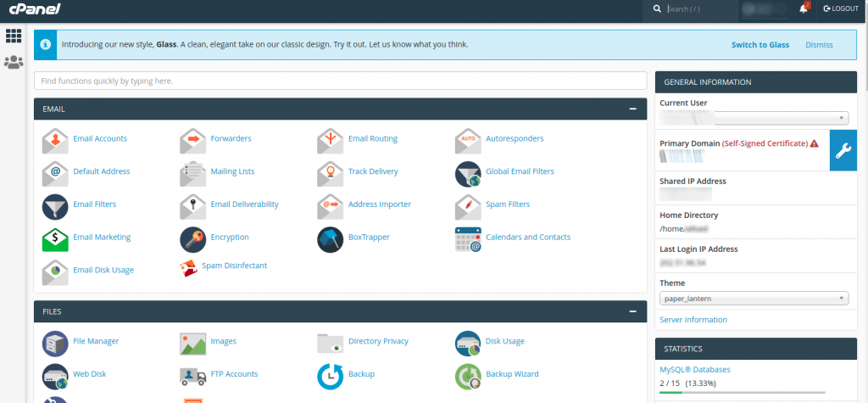Click the wrench icon beside Primary Domain

(x=843, y=151)
